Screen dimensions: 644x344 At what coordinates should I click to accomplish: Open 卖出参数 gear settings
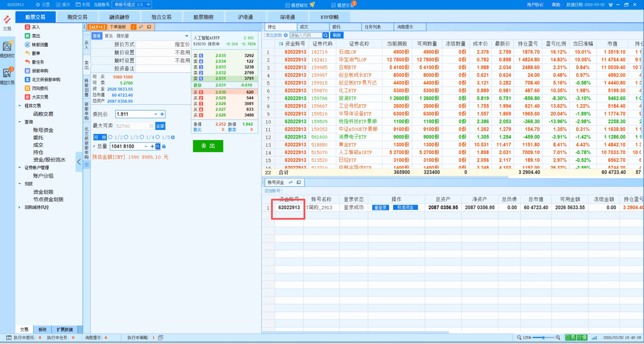coord(286,35)
